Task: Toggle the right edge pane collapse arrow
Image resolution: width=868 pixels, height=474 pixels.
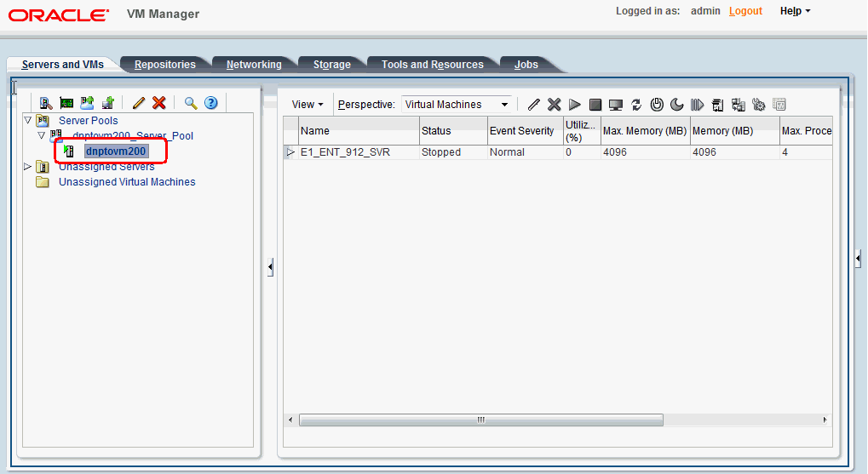Action: pos(858,259)
